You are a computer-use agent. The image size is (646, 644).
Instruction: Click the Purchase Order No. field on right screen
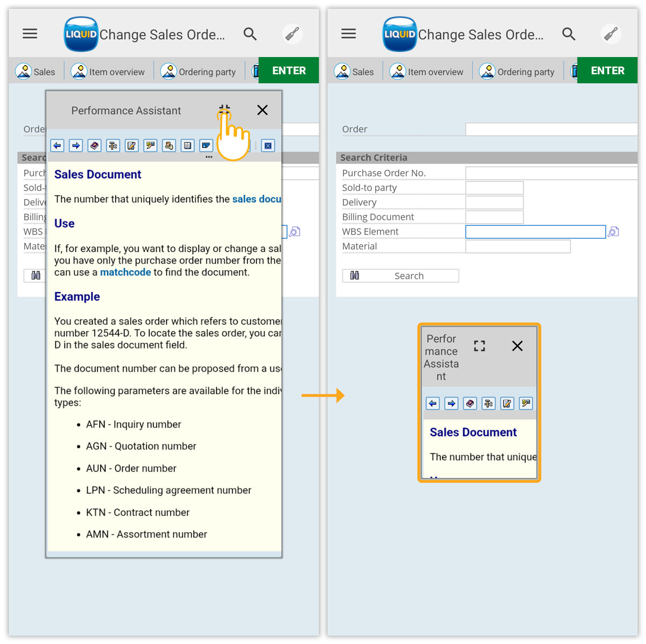click(x=551, y=173)
